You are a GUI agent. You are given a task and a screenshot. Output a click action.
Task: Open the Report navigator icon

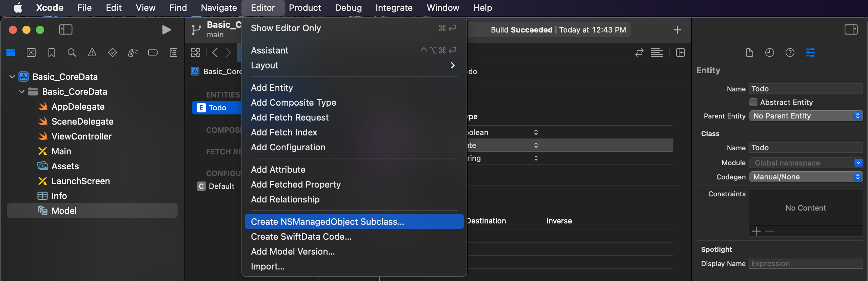pyautogui.click(x=173, y=52)
